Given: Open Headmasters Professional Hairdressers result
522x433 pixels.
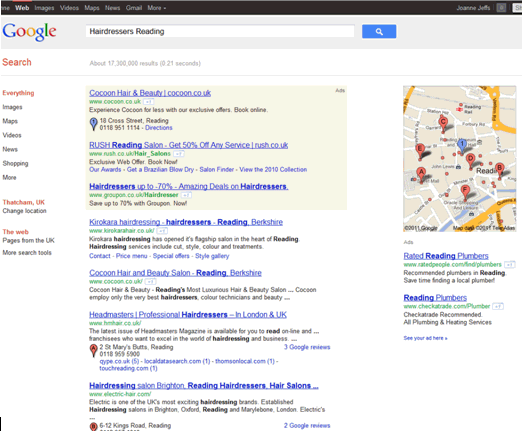Looking at the screenshot, I should tap(188, 314).
